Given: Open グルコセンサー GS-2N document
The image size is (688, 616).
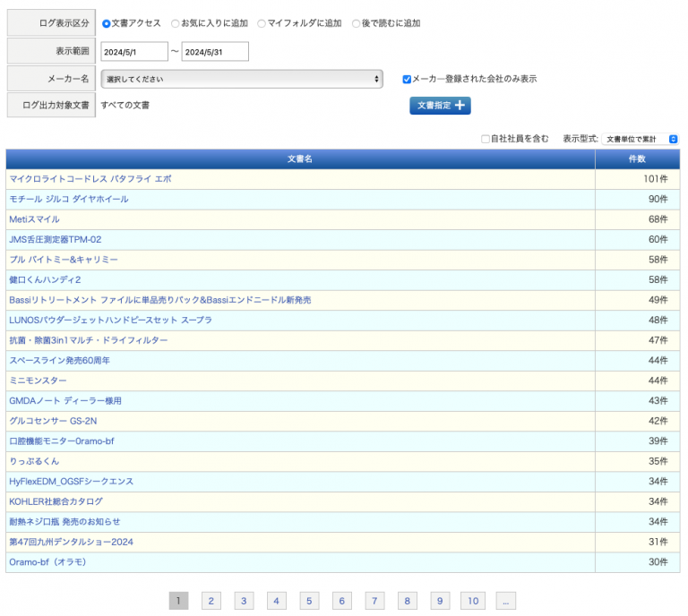Looking at the screenshot, I should [53, 421].
